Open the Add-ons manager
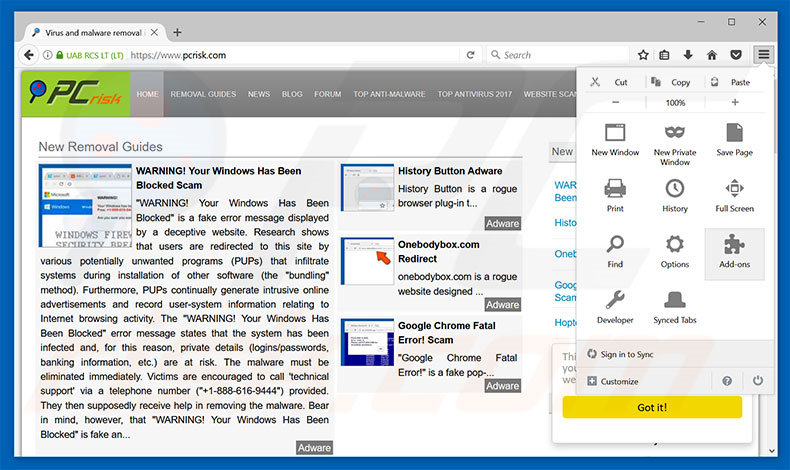The width and height of the screenshot is (790, 470). tap(734, 253)
